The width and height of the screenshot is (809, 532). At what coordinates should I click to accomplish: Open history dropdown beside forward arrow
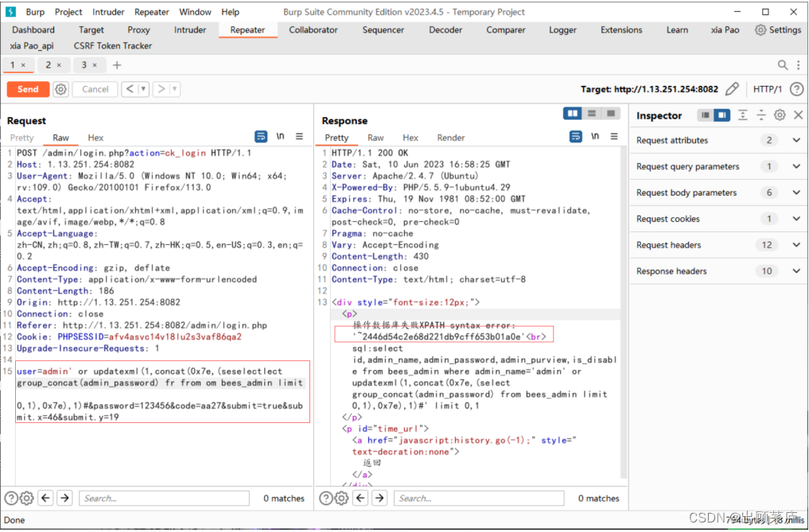point(175,89)
